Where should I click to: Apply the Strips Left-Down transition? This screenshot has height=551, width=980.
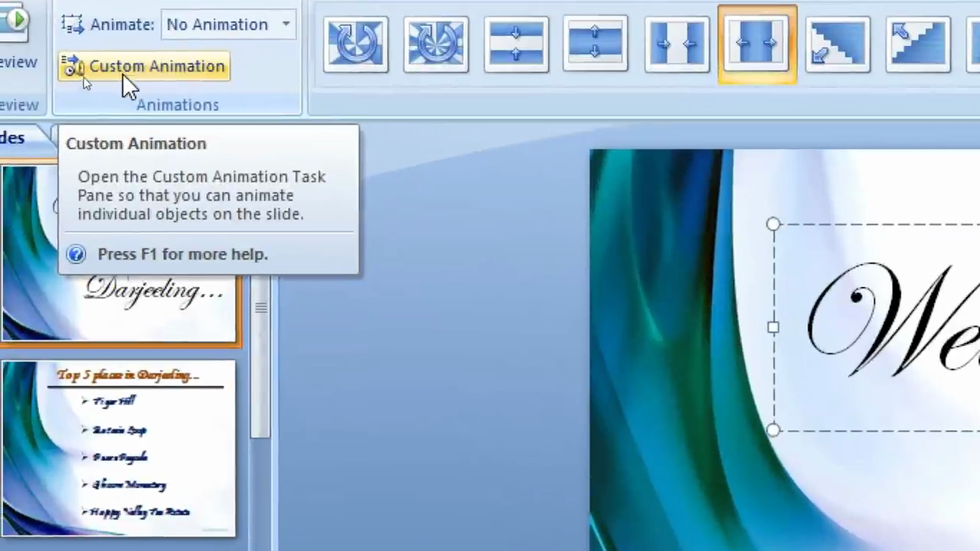click(838, 43)
